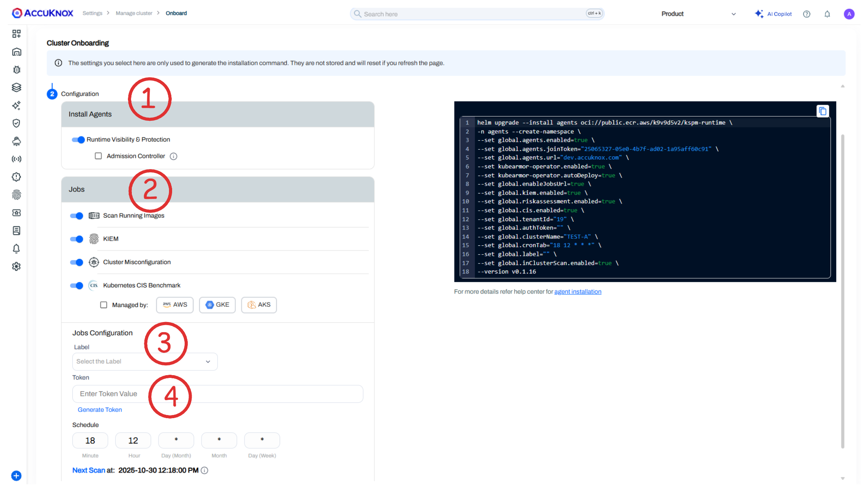Copy the helm install command

pos(822,111)
